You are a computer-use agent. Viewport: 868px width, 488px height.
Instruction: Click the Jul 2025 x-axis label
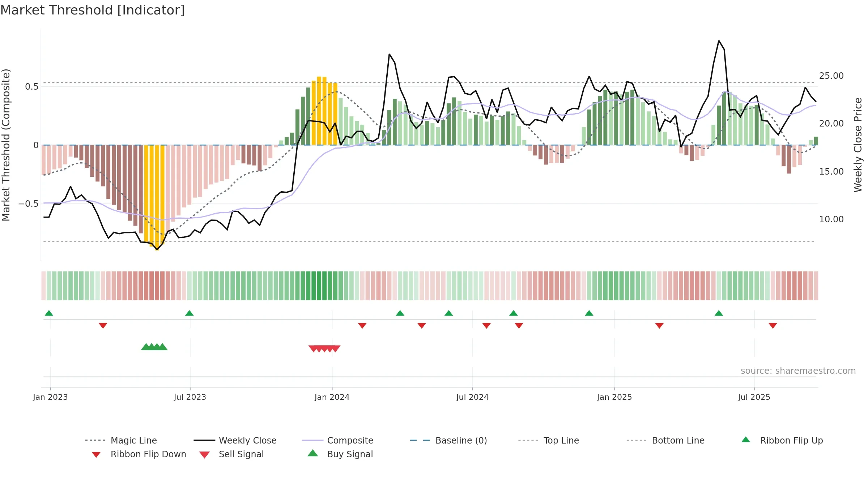point(754,397)
